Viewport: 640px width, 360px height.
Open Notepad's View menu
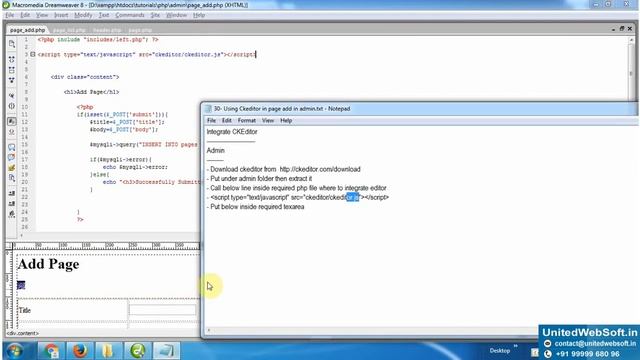(268, 120)
